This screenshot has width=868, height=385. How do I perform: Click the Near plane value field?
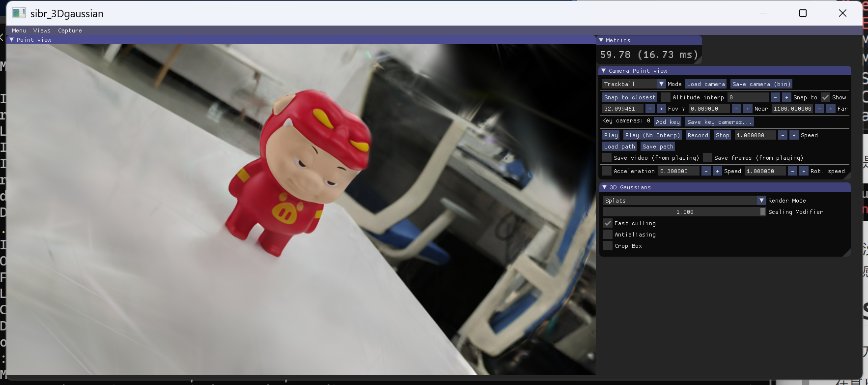[709, 109]
